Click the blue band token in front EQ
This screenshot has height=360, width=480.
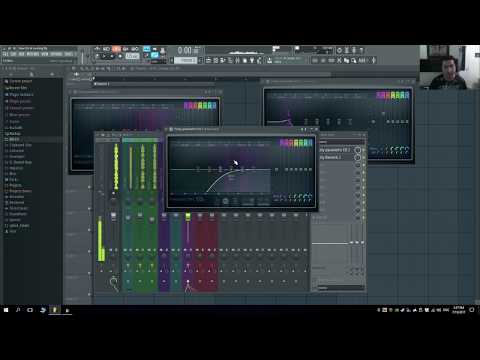click(310, 143)
